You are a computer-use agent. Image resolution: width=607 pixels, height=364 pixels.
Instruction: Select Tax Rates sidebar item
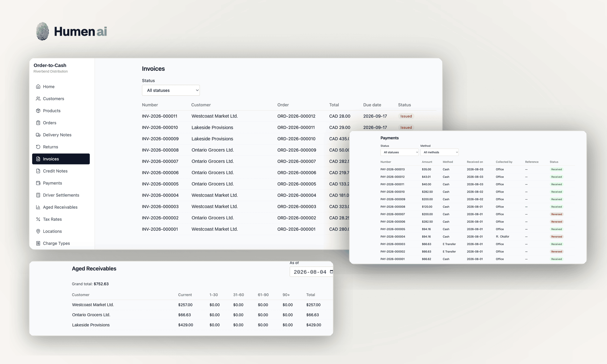pos(61,219)
